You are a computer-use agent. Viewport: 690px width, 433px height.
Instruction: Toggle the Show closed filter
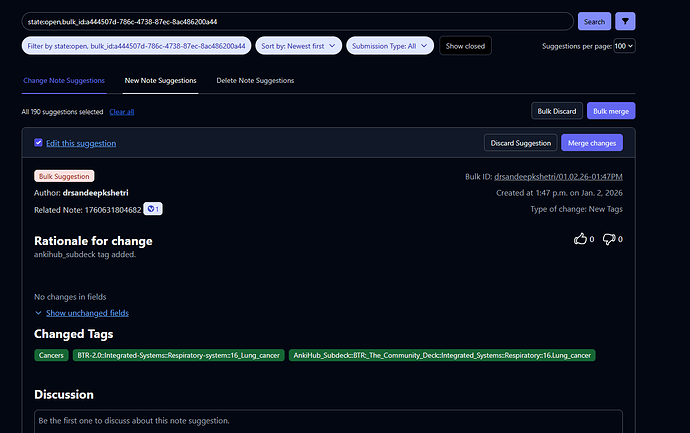click(465, 46)
